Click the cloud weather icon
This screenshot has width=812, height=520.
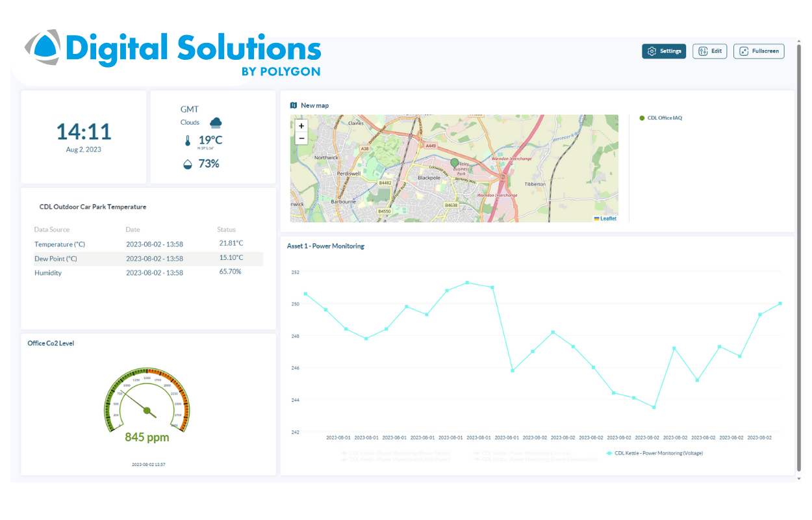(216, 122)
